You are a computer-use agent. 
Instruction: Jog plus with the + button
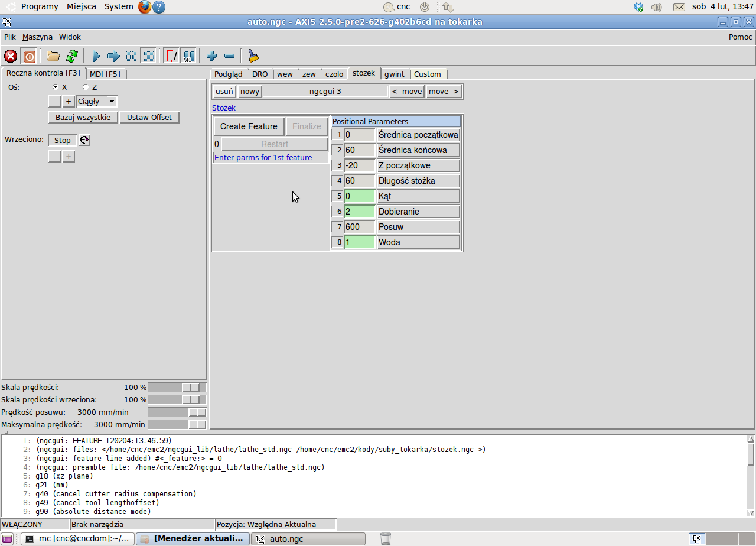(69, 102)
